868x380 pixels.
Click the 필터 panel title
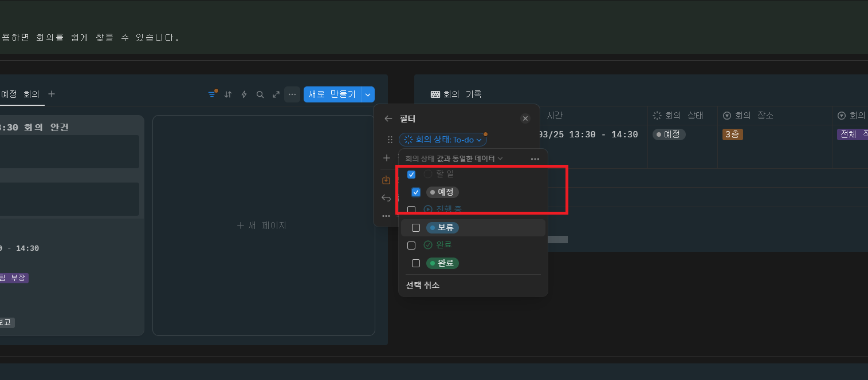(x=407, y=118)
